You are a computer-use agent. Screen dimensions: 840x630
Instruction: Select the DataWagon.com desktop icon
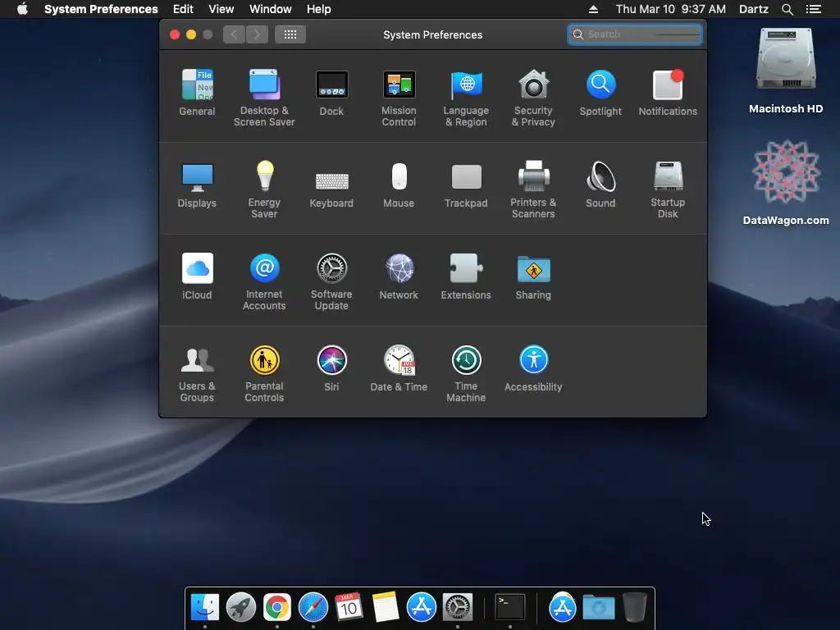coord(785,183)
